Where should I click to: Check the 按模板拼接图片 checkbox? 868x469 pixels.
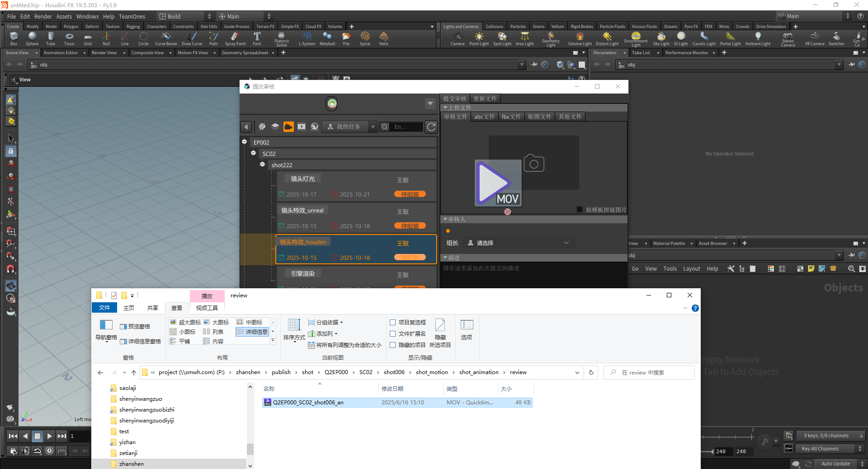(x=580, y=210)
